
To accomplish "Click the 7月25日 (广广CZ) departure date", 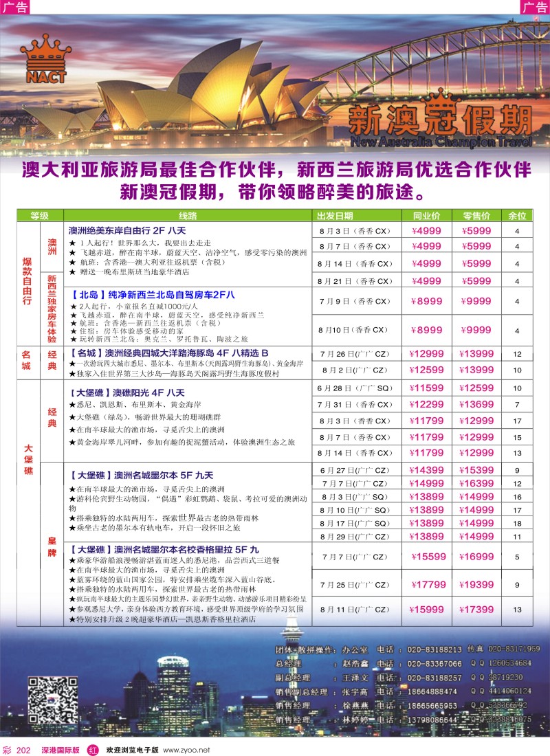I will (355, 585).
